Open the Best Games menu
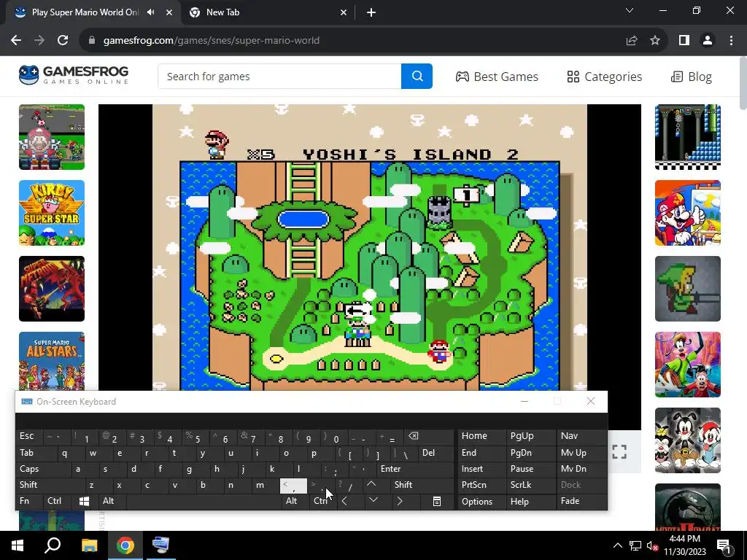This screenshot has width=747, height=560. [x=497, y=77]
